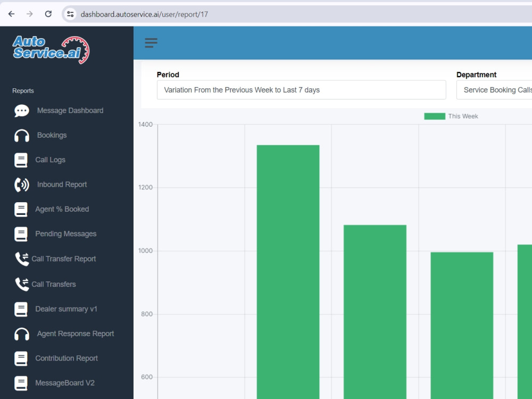Click the Call Transfers phone icon
Viewport: 532px width, 399px height.
pyautogui.click(x=22, y=284)
